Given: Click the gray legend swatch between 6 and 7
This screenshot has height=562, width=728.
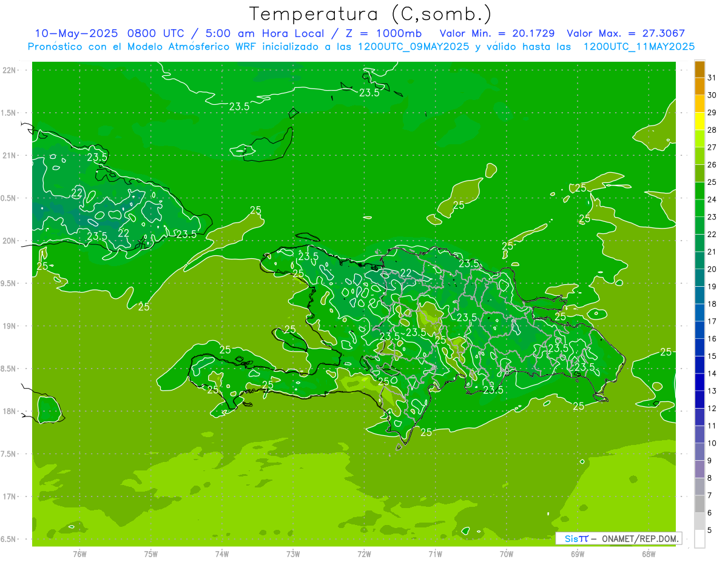Looking at the screenshot, I should coord(699,504).
